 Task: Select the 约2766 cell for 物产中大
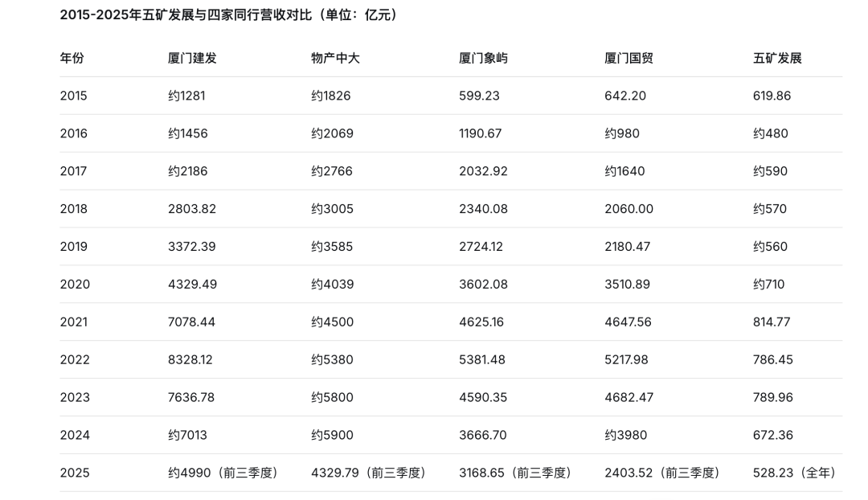332,171
